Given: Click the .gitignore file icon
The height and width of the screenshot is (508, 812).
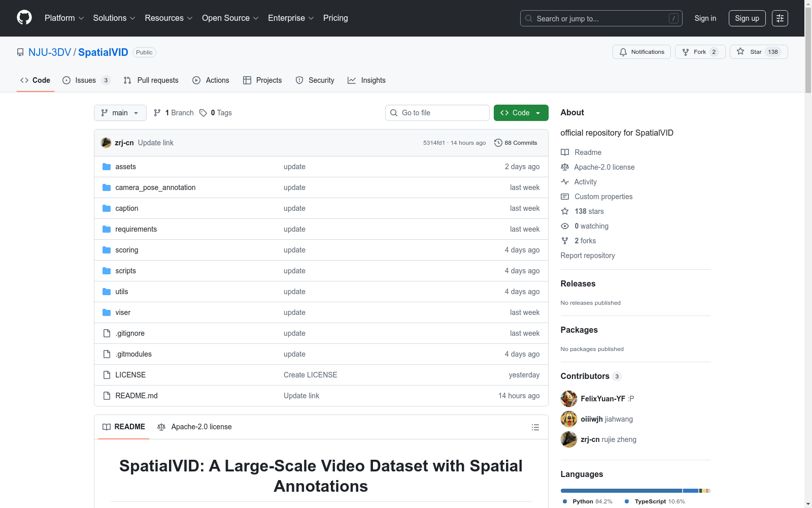Looking at the screenshot, I should [x=107, y=333].
